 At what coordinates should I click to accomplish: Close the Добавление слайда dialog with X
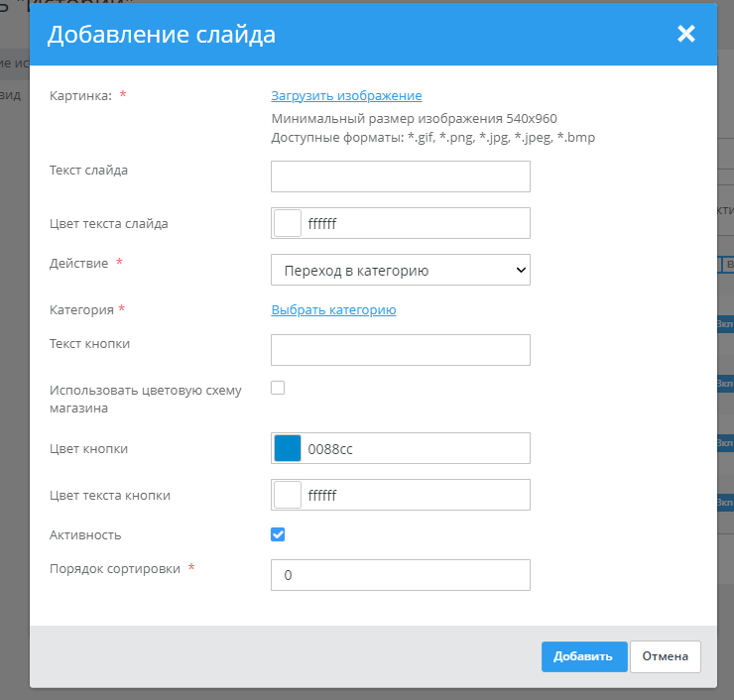point(685,35)
